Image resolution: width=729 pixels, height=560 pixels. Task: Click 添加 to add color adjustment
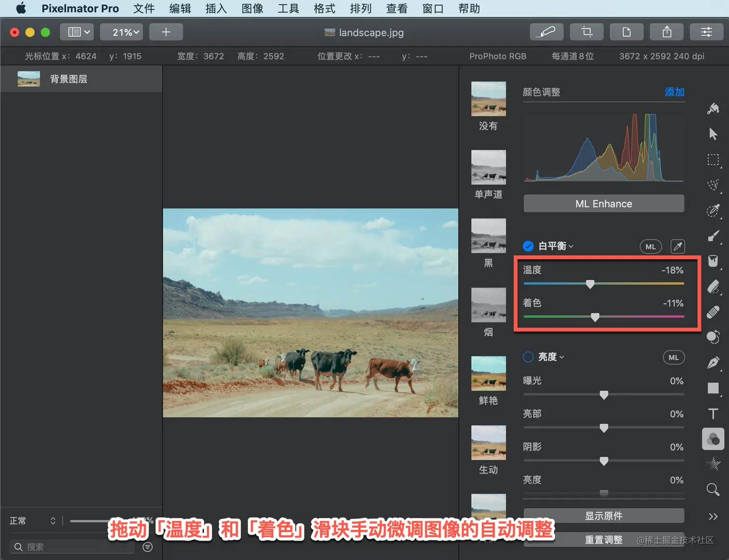pyautogui.click(x=675, y=92)
